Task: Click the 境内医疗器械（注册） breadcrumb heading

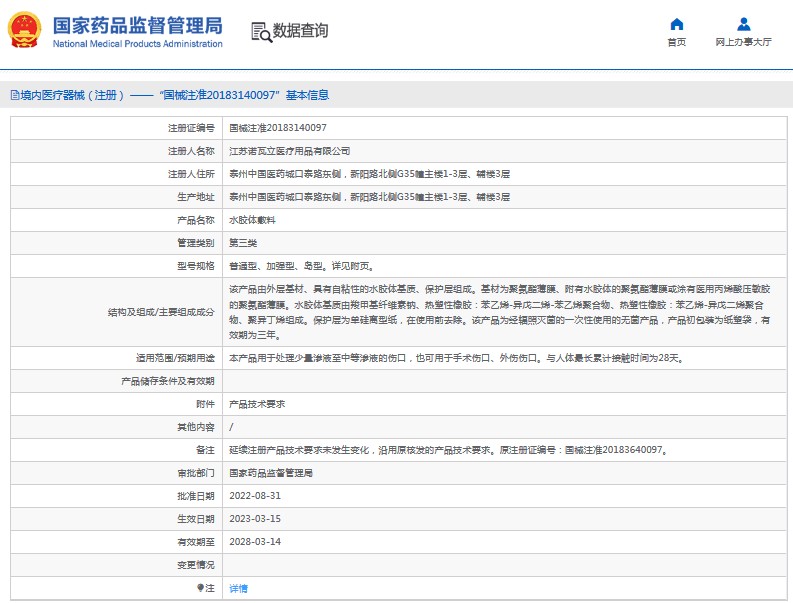Action: [72, 95]
